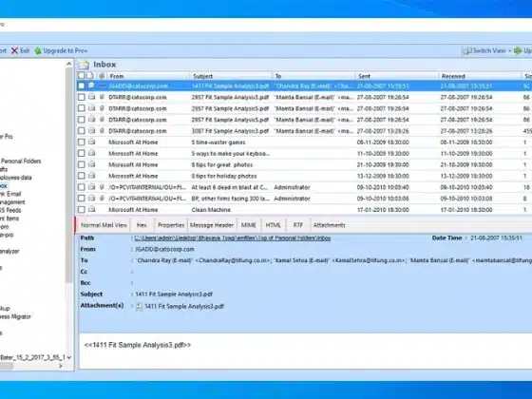Sort by the Subject column header
Image resolution: width=532 pixels, height=399 pixels.
click(231, 76)
